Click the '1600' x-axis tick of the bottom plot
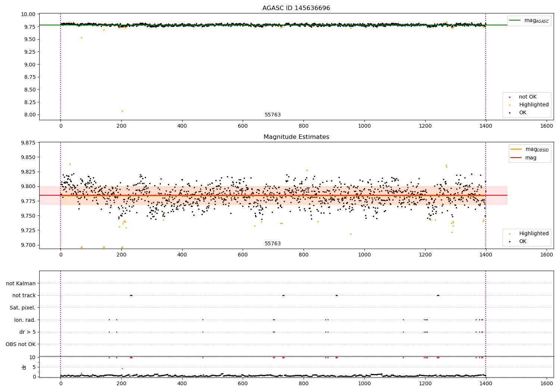This screenshot has height=392, width=560. (547, 383)
